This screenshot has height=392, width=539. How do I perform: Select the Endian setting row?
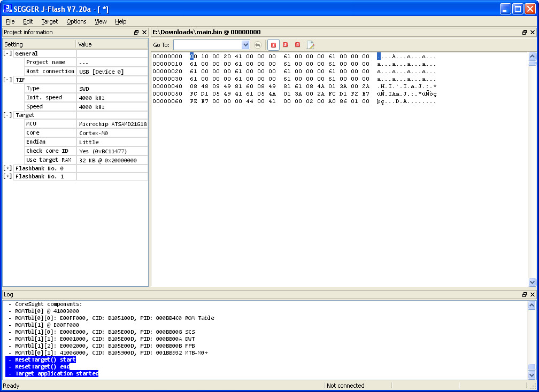(86, 142)
